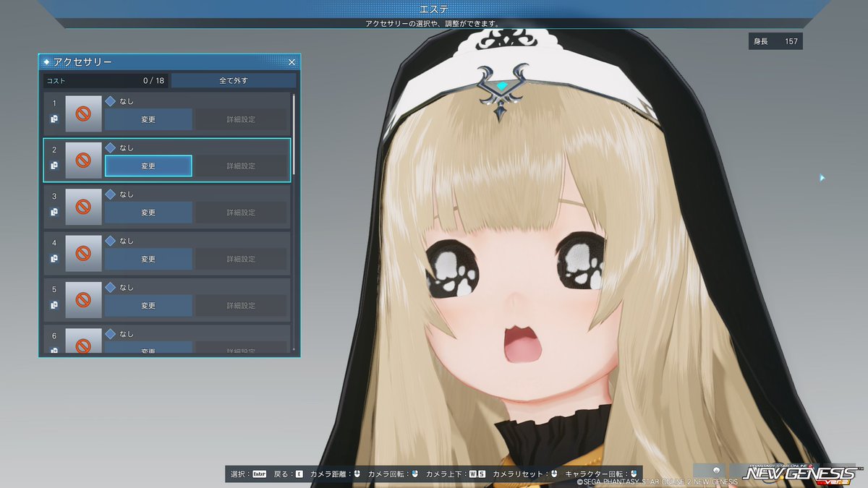Viewport: 868px width, 488px height.
Task: Click the diamond icon in slot 2
Action: click(111, 147)
